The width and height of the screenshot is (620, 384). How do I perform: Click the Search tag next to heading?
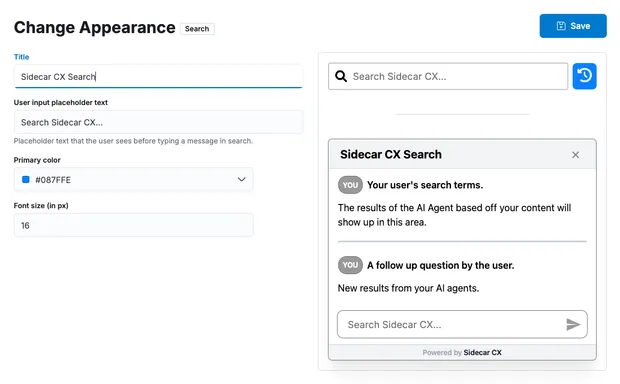(x=197, y=29)
